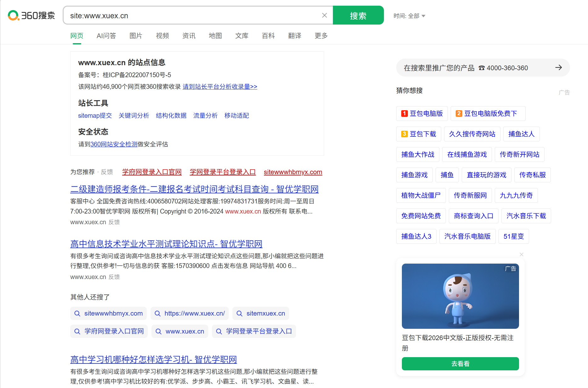Select suggestion 捕鱼达人
The image size is (588, 388).
522,134
